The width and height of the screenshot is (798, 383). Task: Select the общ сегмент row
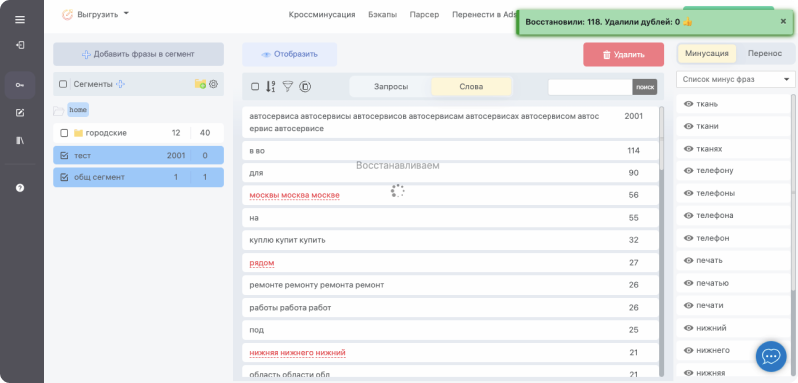138,178
